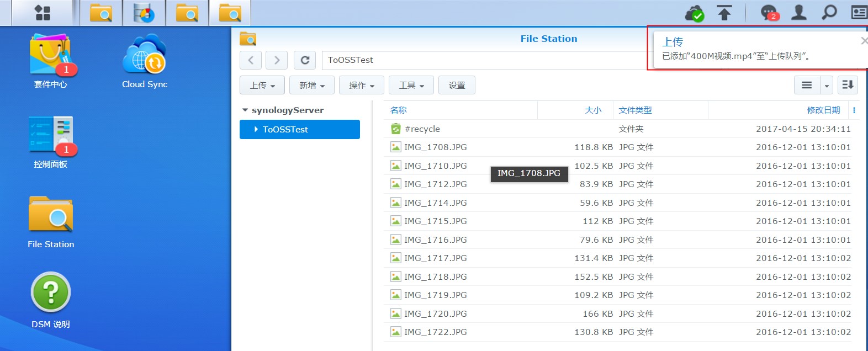Open the DSM main menu grid icon
Viewport: 868px width, 351px height.
point(43,13)
